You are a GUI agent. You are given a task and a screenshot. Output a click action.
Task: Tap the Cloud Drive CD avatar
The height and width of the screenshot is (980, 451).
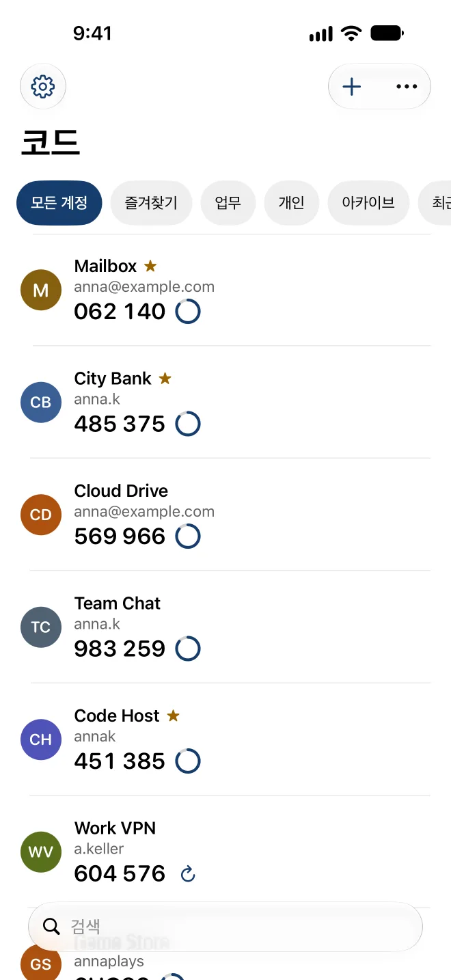pos(41,515)
